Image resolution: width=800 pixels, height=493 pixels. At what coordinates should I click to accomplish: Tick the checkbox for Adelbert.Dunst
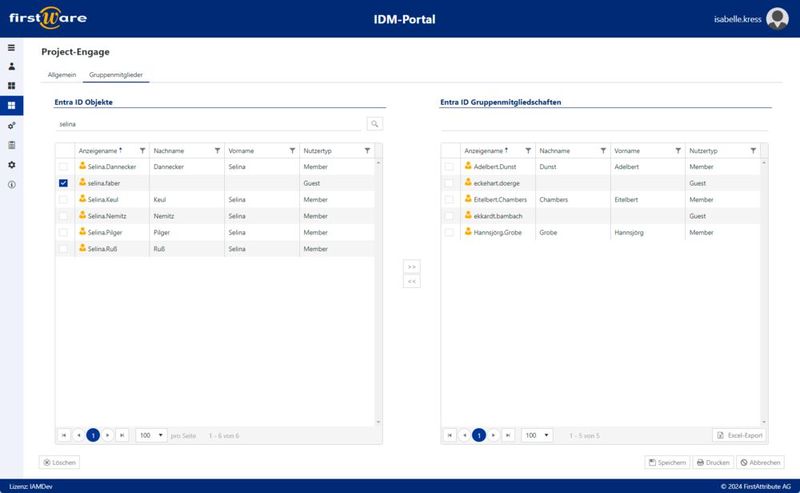[x=449, y=167]
